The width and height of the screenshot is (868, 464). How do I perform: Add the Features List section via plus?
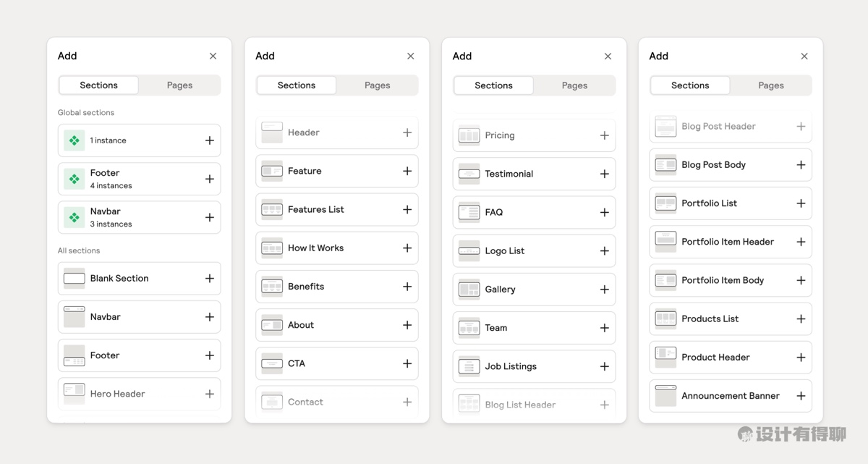pos(407,210)
